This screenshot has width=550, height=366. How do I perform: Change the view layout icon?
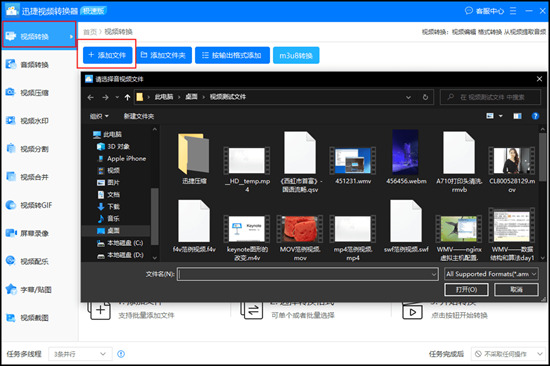click(490, 116)
